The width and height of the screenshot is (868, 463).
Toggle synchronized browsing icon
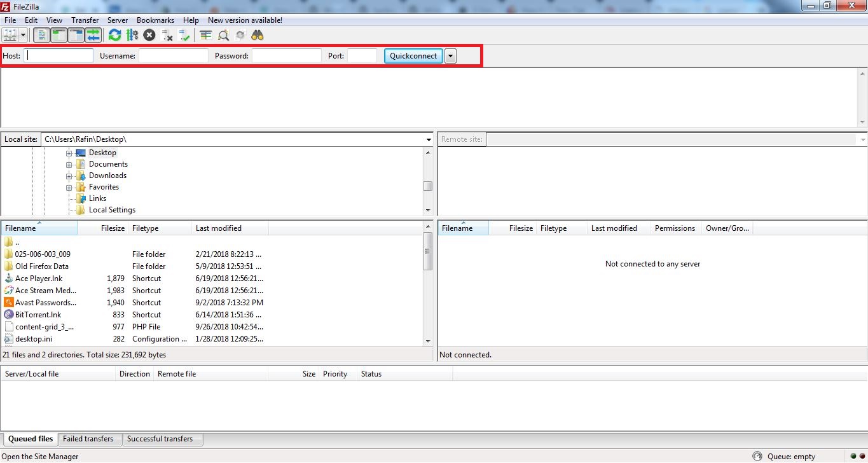coord(240,35)
